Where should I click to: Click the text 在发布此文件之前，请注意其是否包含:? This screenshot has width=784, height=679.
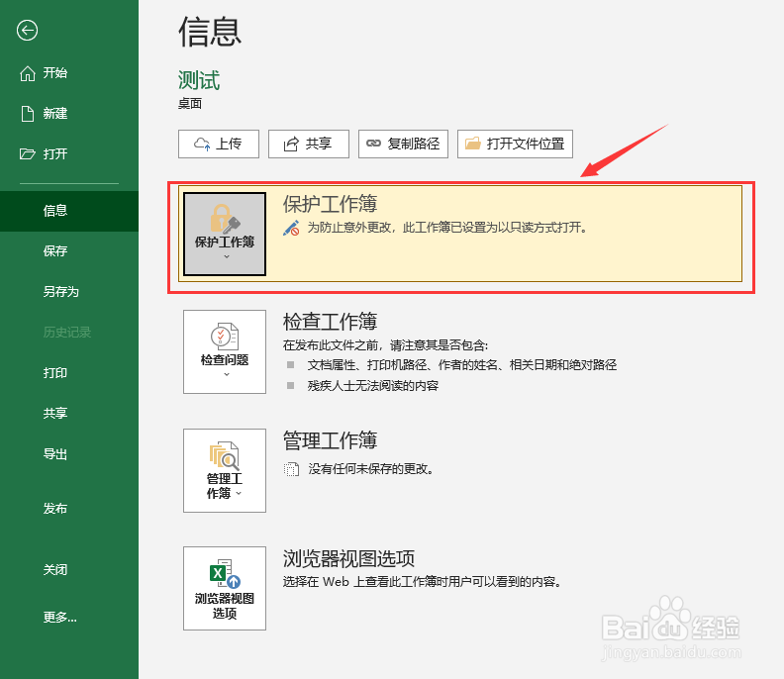coord(385,345)
